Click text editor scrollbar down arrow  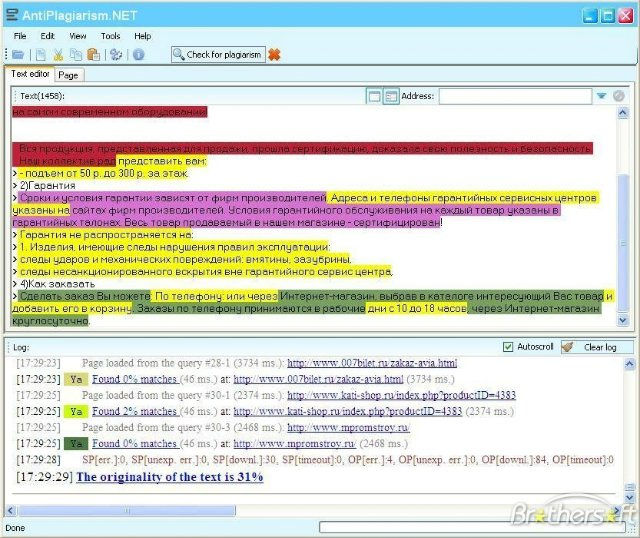pyautogui.click(x=623, y=320)
